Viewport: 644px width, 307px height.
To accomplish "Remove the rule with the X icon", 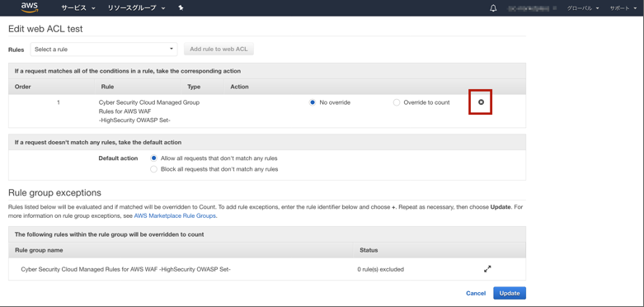I will tap(481, 102).
